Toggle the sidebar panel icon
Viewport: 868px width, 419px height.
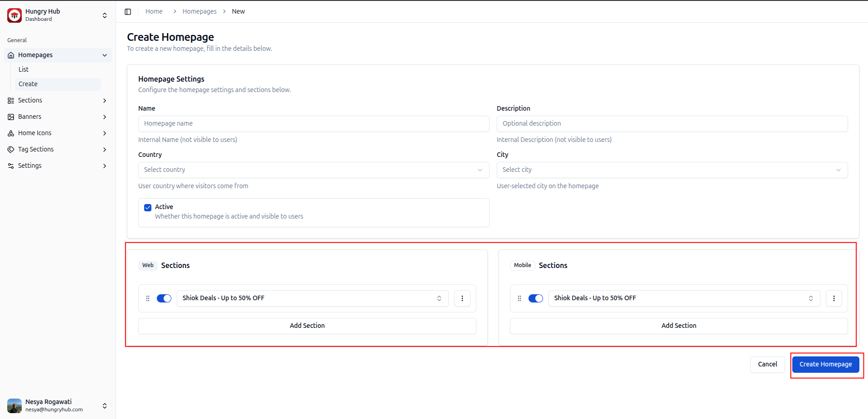click(x=128, y=12)
